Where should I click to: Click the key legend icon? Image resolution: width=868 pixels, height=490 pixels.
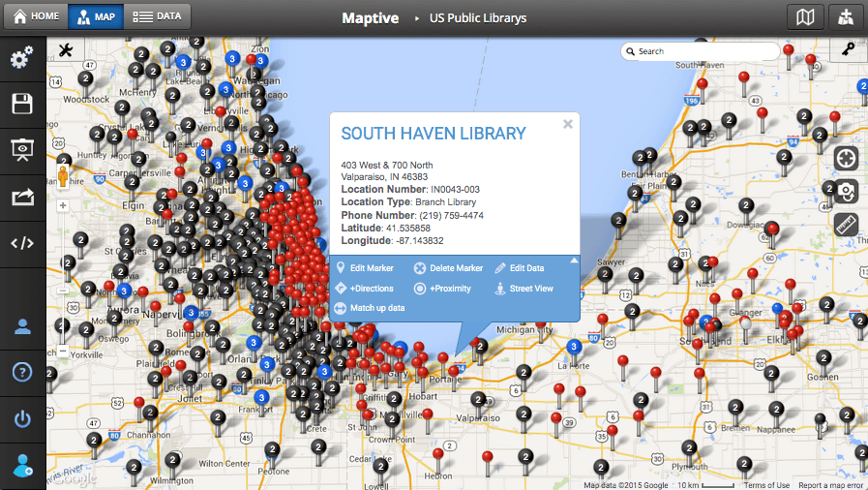(x=848, y=51)
